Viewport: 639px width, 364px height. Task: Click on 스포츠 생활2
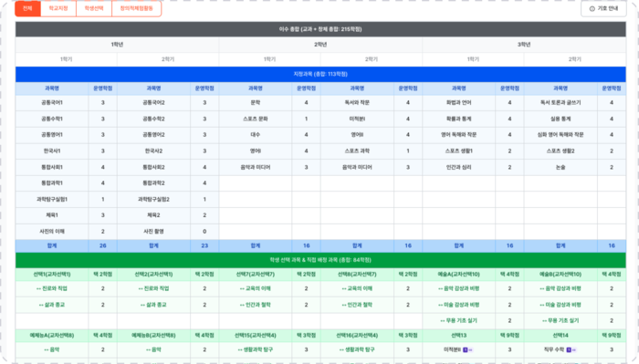tap(560, 151)
